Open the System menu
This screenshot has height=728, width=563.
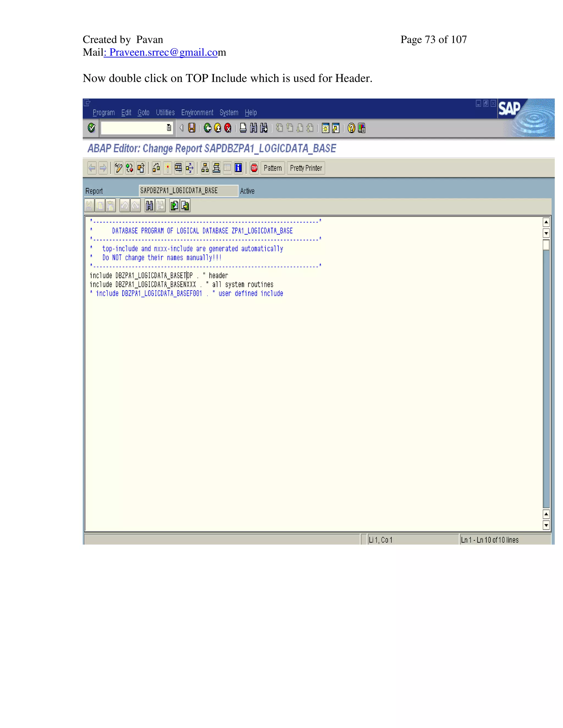tap(229, 113)
